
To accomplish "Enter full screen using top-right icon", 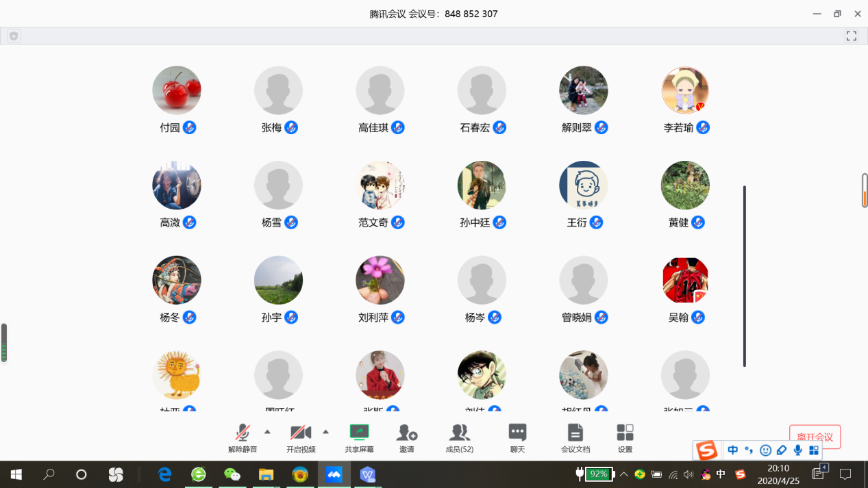I will (851, 36).
